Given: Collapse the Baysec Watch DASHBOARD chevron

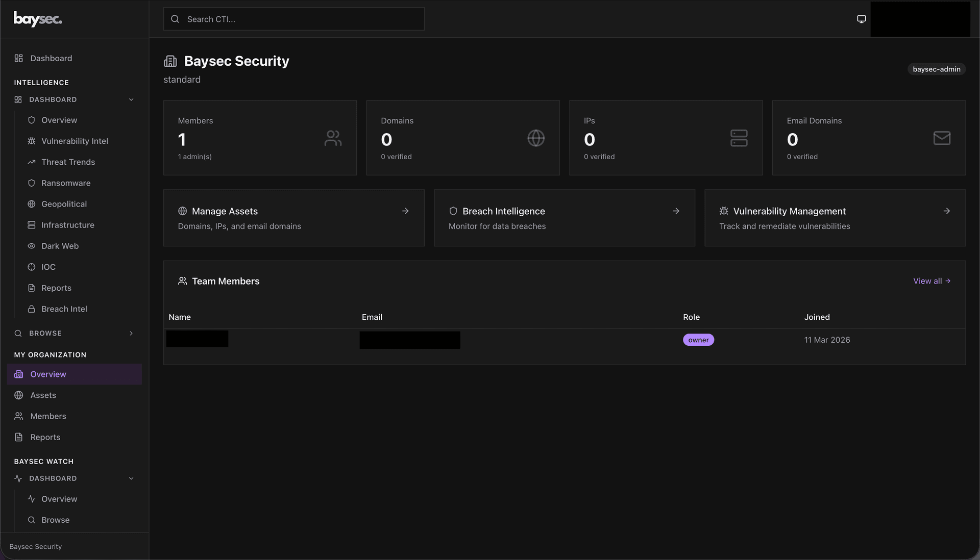Looking at the screenshot, I should click(x=131, y=479).
